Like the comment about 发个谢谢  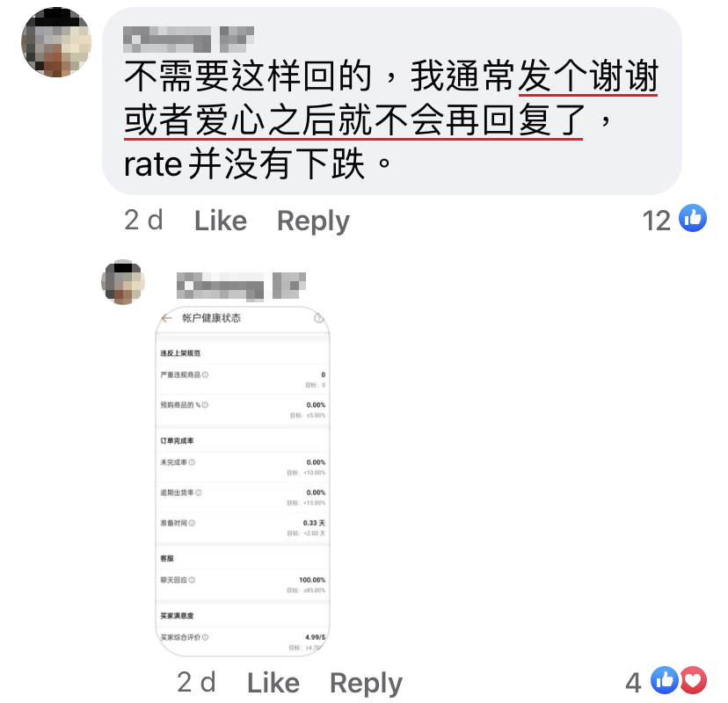pos(221,221)
